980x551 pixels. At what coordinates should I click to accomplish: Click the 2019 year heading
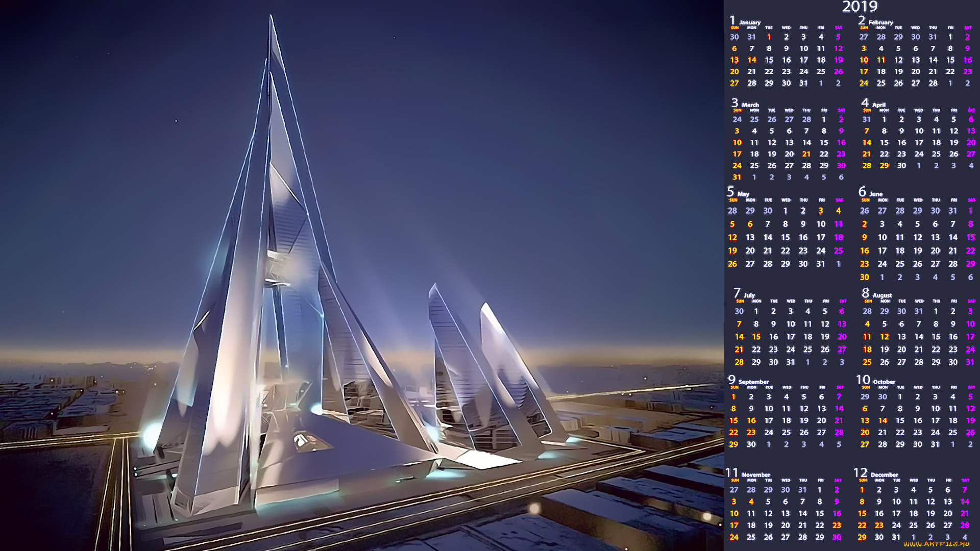click(x=860, y=7)
